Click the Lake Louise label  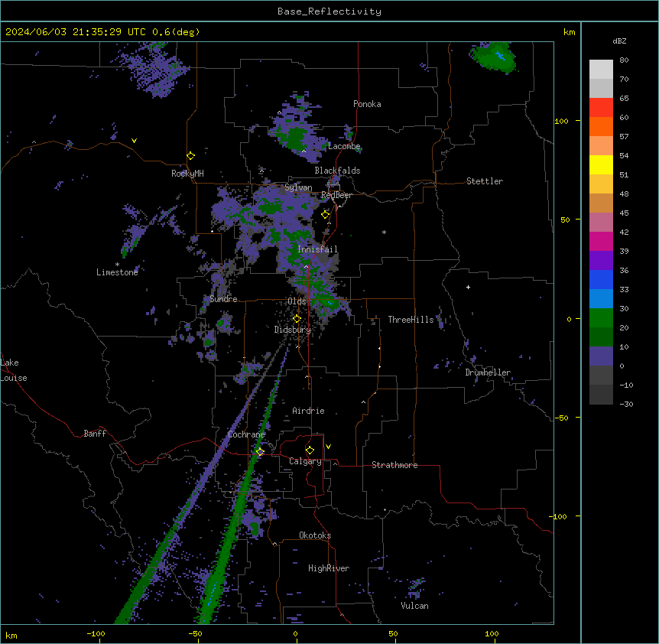coord(14,370)
